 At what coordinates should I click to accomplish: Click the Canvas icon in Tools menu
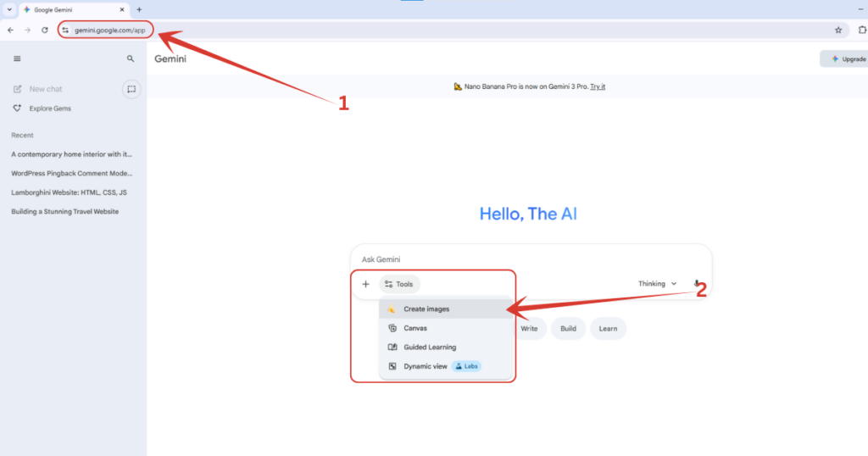pyautogui.click(x=392, y=328)
